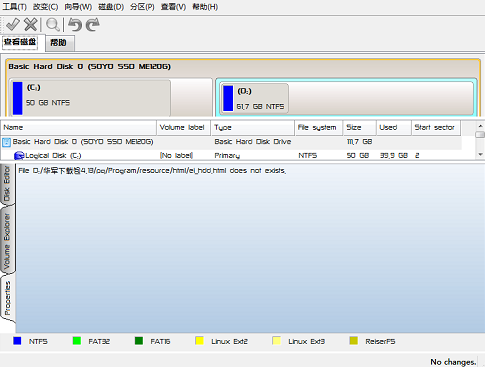Open the Disk Editor side tab
The height and width of the screenshot is (367, 485).
(7, 184)
